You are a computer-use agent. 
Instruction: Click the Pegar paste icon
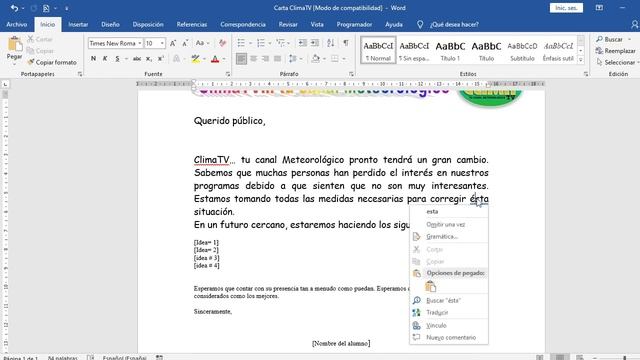[15, 44]
